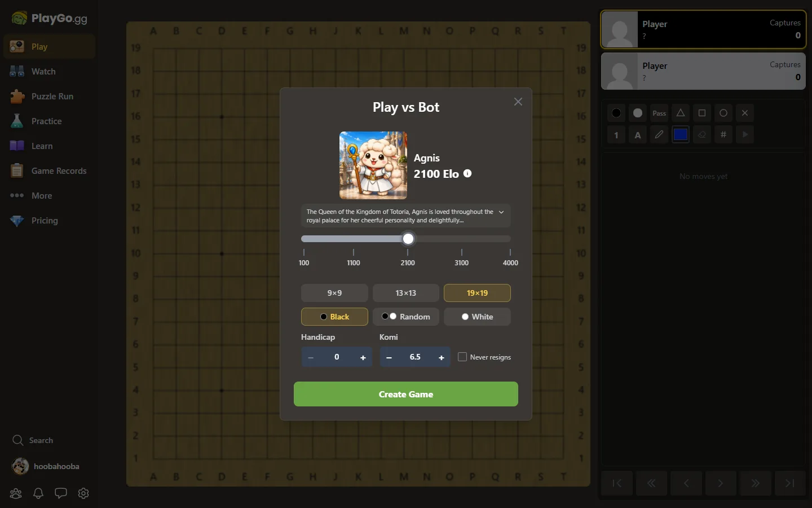Choose the triangle marker tool

[x=681, y=113]
